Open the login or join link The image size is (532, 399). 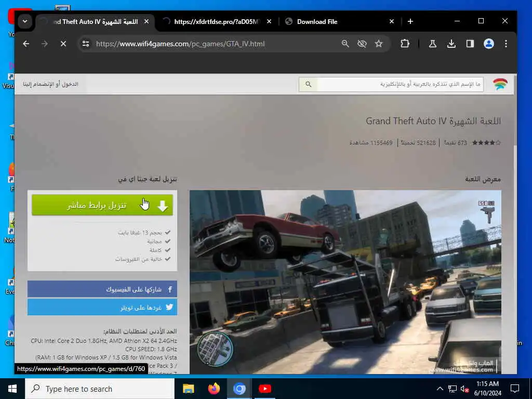click(x=50, y=84)
